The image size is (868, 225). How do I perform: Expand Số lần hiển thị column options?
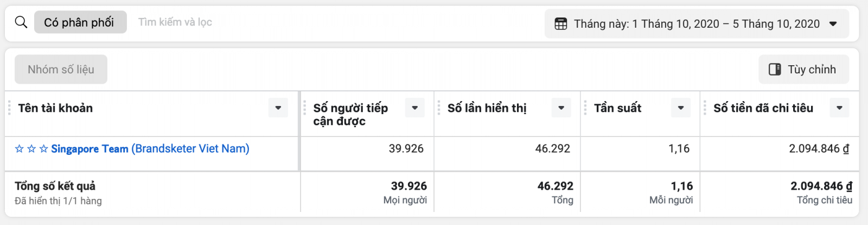coord(561,108)
